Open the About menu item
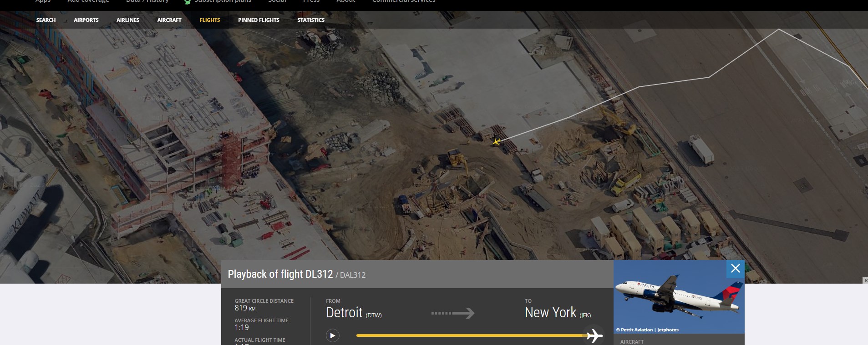This screenshot has height=345, width=868. coord(345,1)
